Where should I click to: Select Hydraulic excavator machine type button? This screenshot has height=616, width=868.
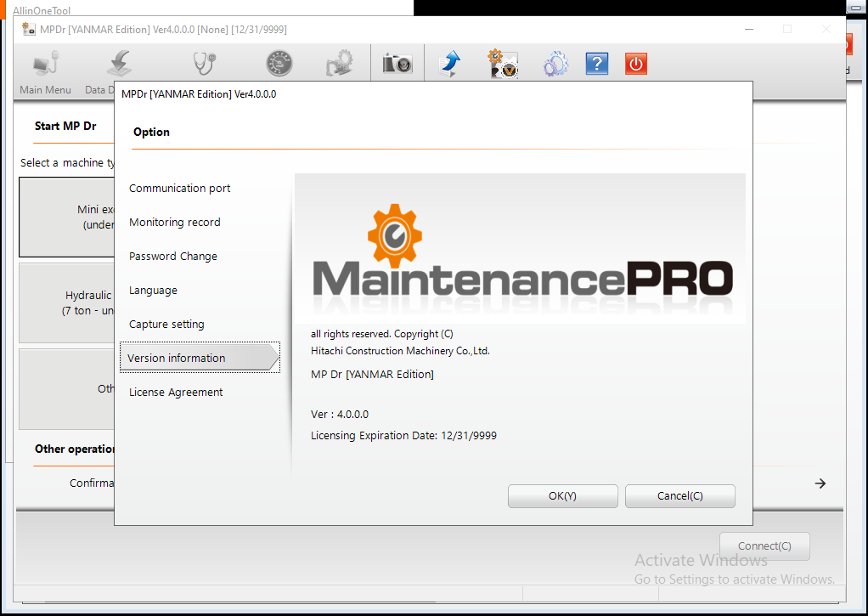click(x=67, y=303)
